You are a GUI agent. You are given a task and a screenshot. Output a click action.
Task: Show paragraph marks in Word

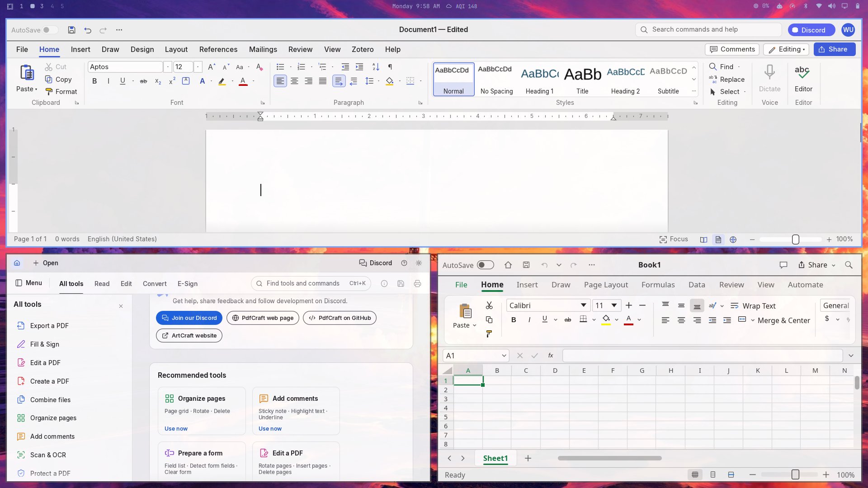click(x=390, y=67)
